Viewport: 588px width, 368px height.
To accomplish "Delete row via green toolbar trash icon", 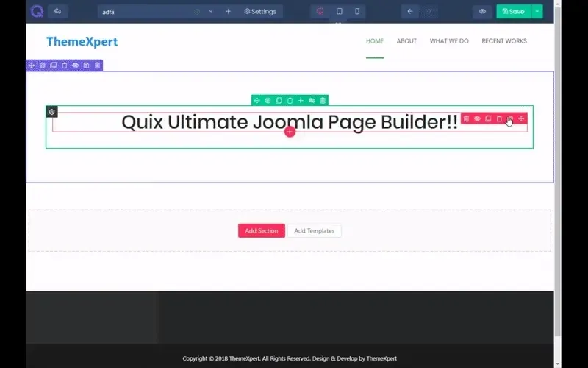I will [323, 100].
